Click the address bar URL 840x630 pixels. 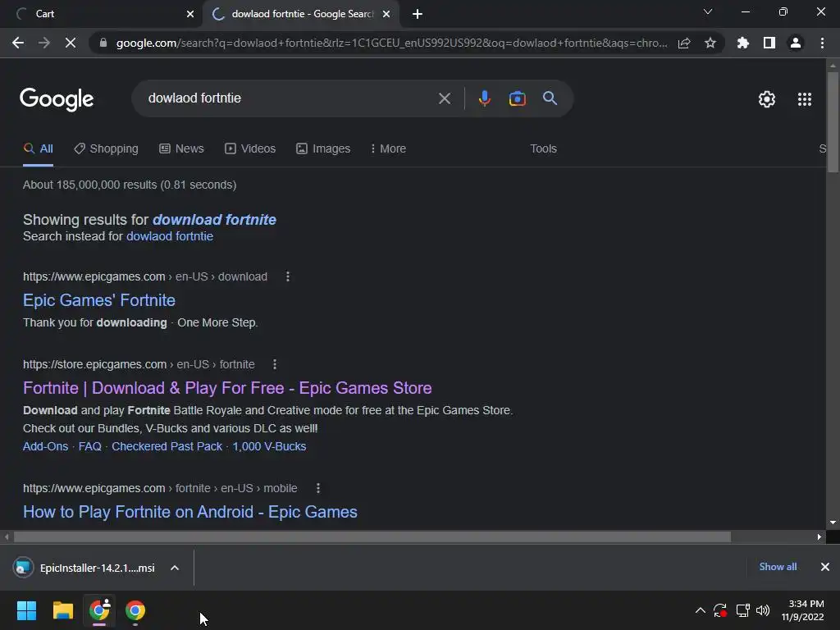pos(391,43)
